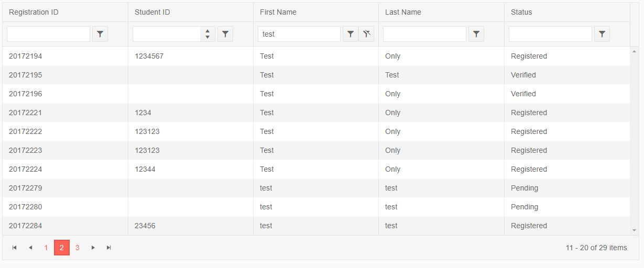Clear the First Name filter
Image resolution: width=644 pixels, height=268 pixels.
[366, 35]
